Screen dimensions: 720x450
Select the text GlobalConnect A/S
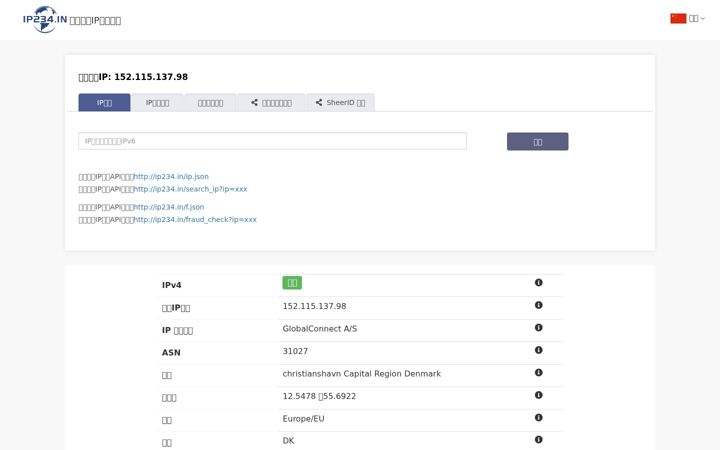pyautogui.click(x=320, y=329)
